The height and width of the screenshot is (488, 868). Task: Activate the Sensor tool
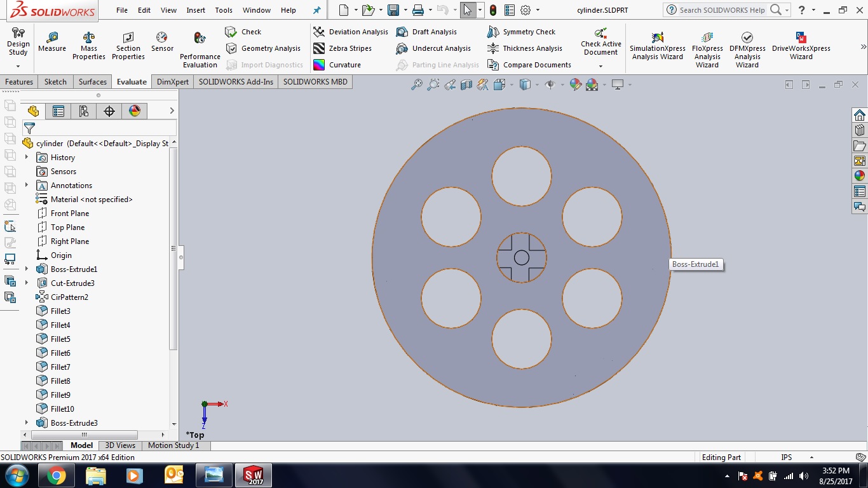pyautogui.click(x=162, y=42)
